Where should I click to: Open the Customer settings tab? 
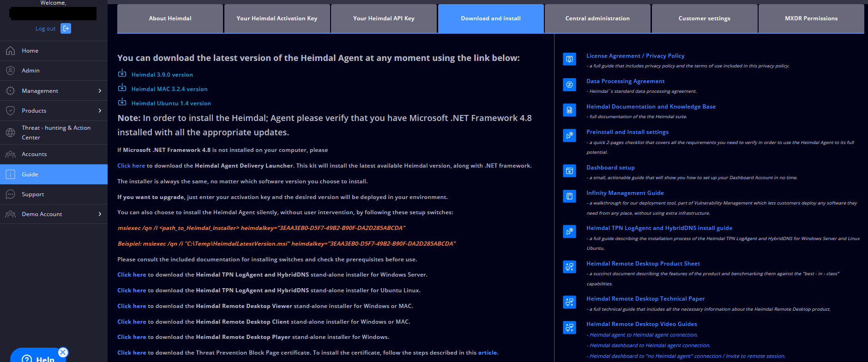[x=705, y=18]
